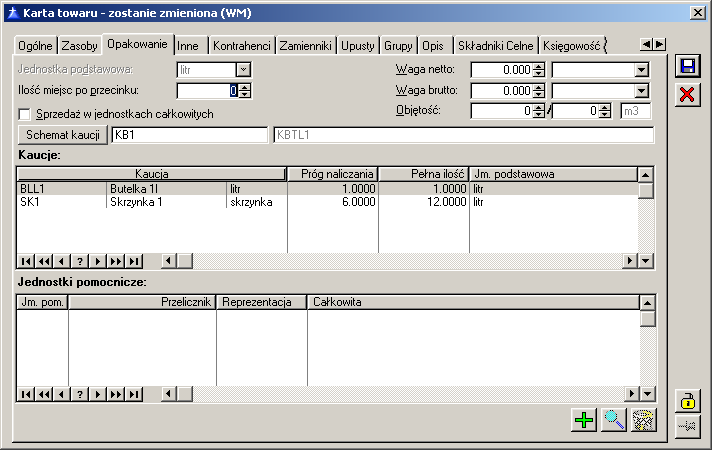Click Reprezentacja column header
The width and height of the screenshot is (712, 450).
(x=262, y=302)
